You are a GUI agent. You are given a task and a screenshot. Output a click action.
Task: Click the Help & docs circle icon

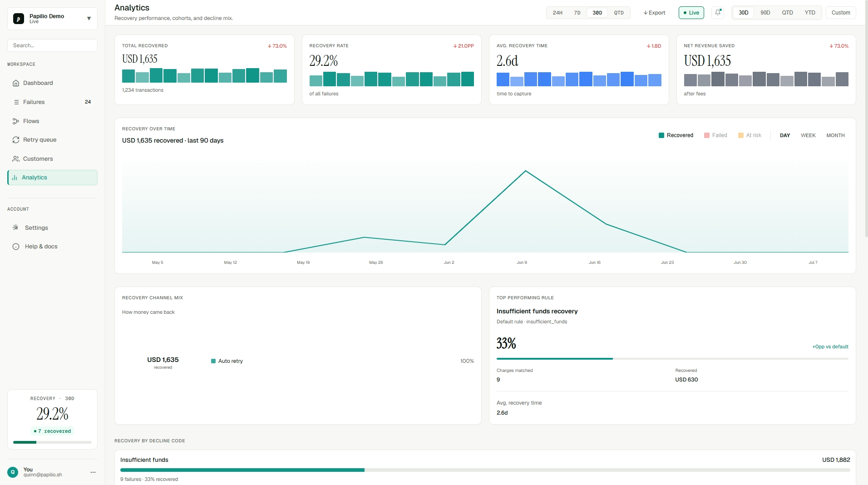(16, 247)
